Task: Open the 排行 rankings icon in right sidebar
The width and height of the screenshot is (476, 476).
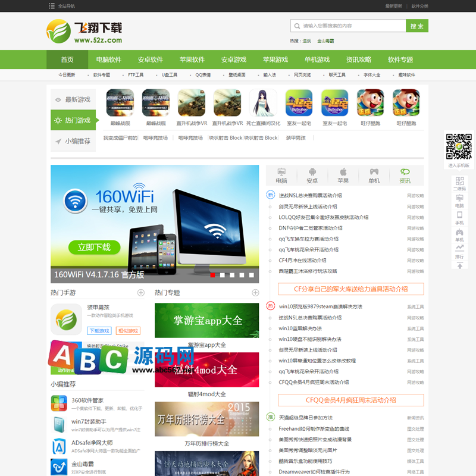Action: (x=460, y=247)
